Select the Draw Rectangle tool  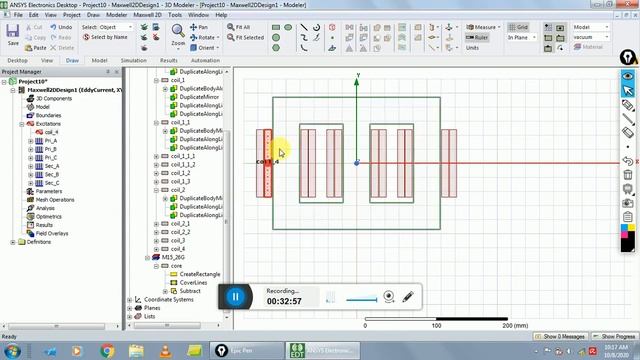[x=276, y=27]
